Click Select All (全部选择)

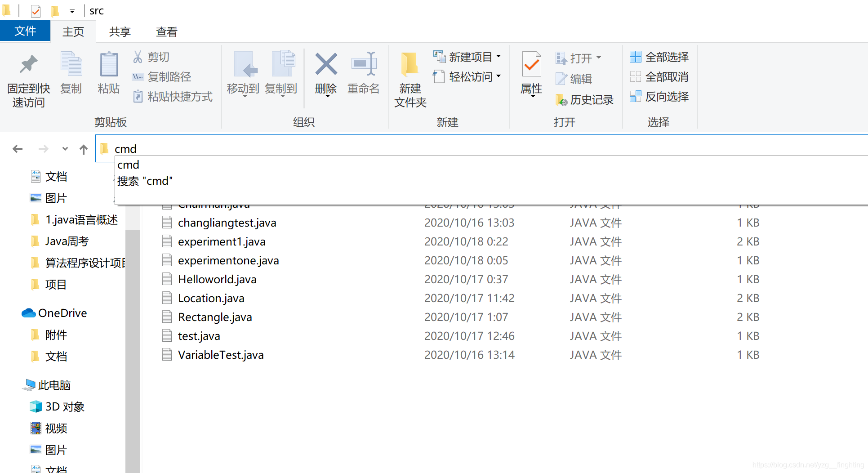click(x=659, y=57)
